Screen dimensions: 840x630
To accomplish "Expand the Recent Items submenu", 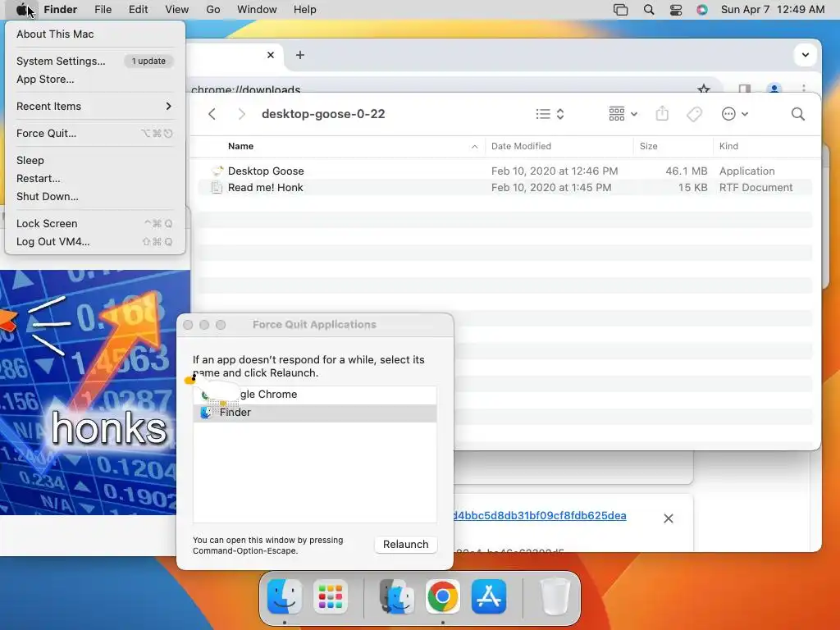I will click(x=95, y=106).
